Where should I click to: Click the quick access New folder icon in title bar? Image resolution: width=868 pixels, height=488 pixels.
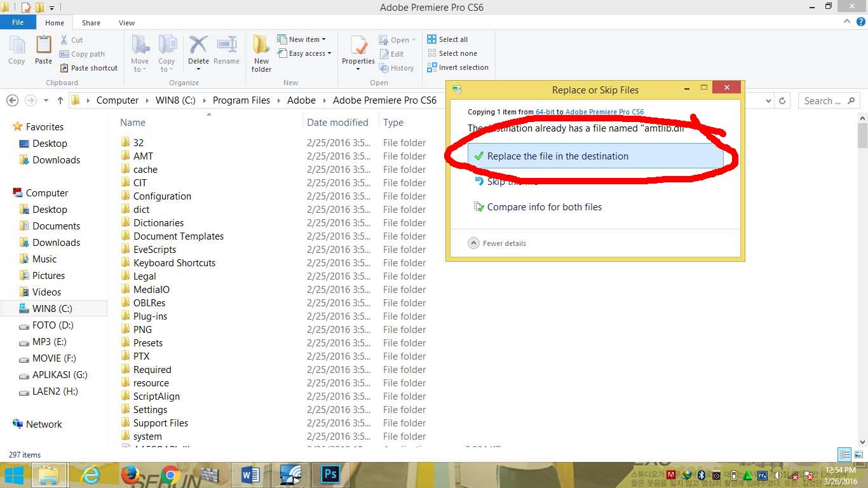click(x=39, y=8)
